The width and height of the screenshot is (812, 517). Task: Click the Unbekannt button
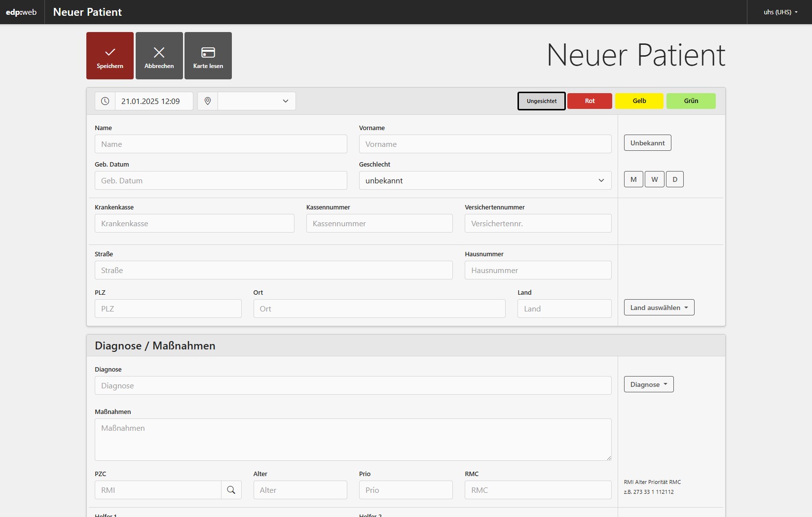pos(648,143)
